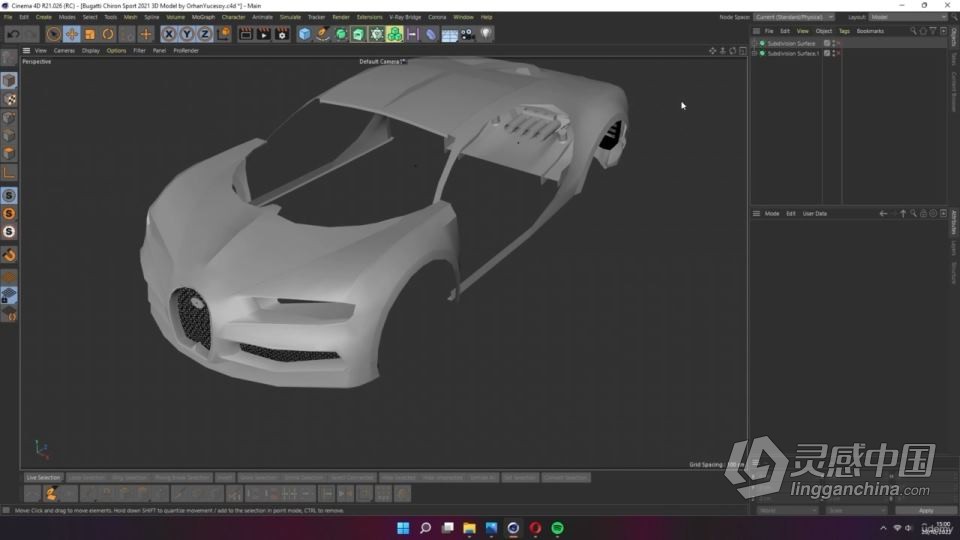Disable the Subdivision Surface generator red X
The height and width of the screenshot is (540, 960).
point(838,43)
